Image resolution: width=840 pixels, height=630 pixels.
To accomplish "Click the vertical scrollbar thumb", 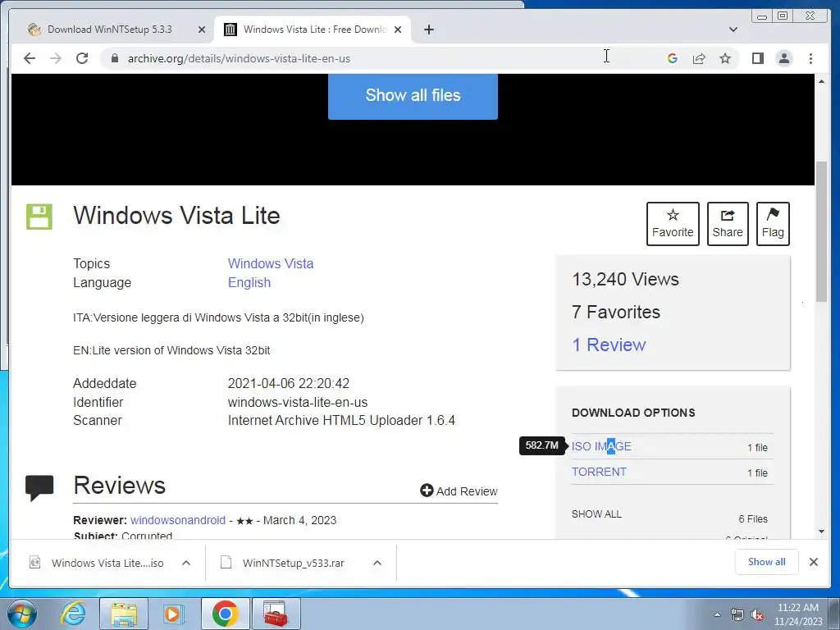I will tap(821, 231).
